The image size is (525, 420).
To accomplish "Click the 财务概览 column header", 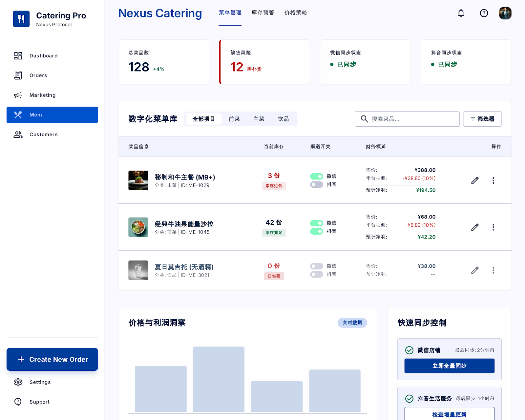I will click(376, 147).
